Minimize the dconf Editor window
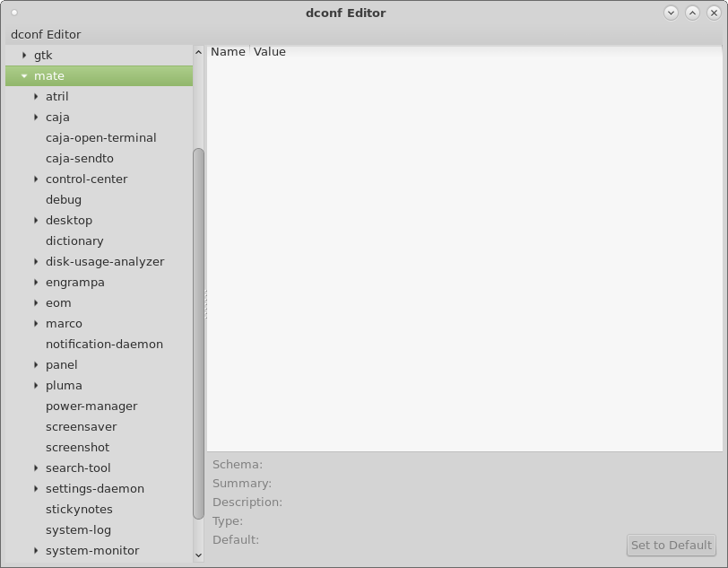Viewport: 728px width, 568px height. click(671, 13)
